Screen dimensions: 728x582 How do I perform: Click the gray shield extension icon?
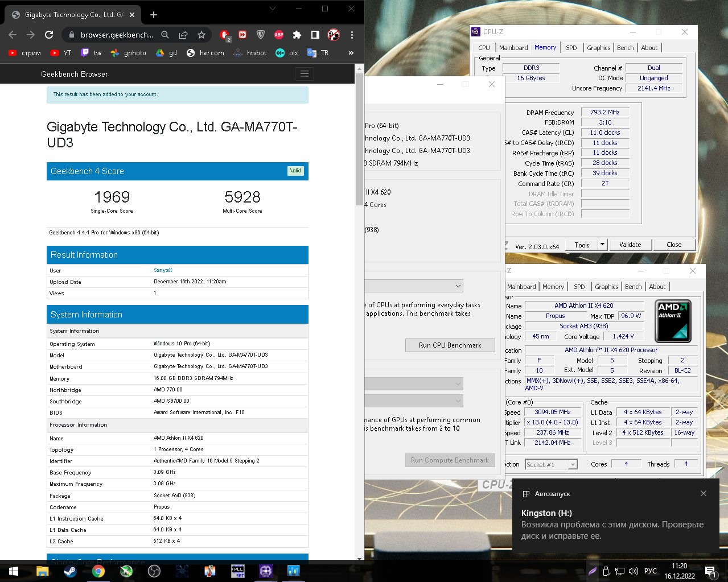click(x=261, y=35)
